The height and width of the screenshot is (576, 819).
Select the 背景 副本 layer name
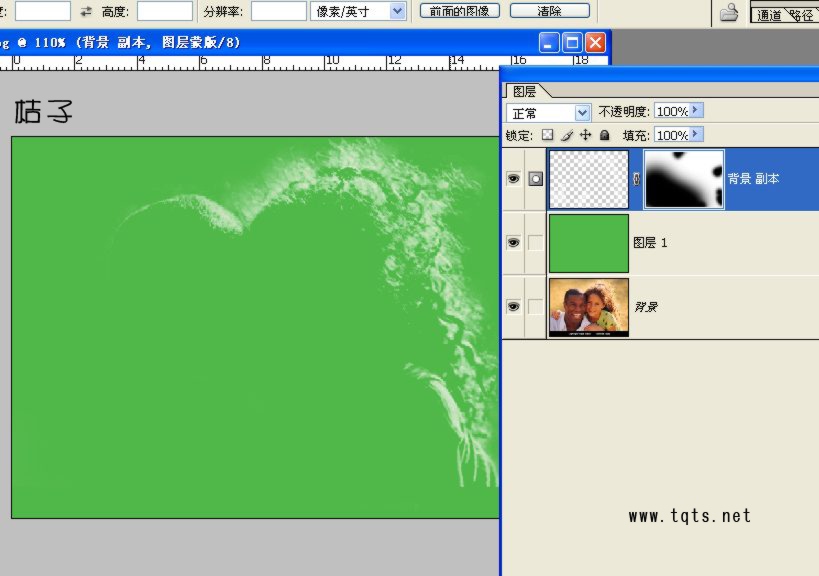tap(753, 179)
